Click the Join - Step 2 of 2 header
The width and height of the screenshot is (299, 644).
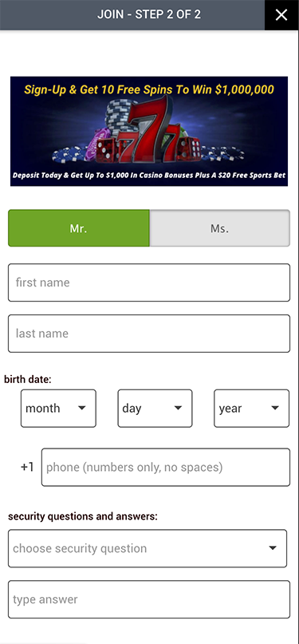click(x=149, y=15)
